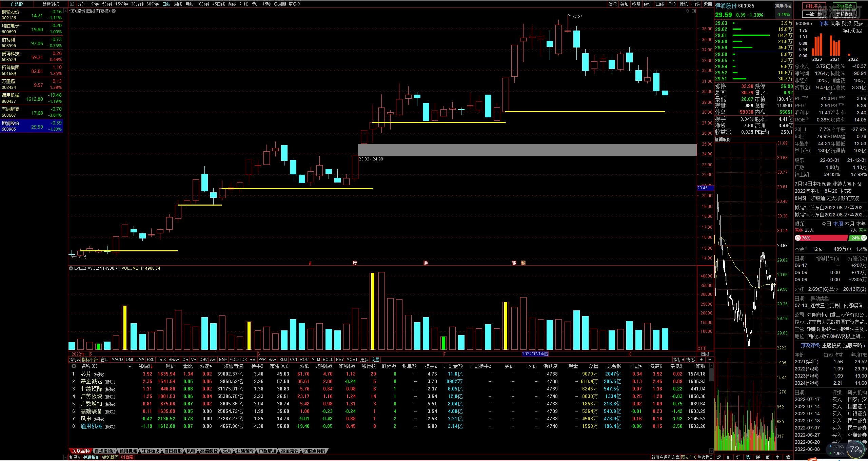Screen dimensions: 868x461
Task: Click the 涨 event marker below the chart
Action: pos(514,263)
